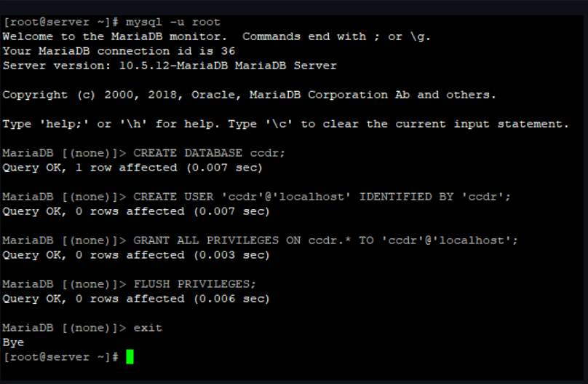Click the 'connection id is 36' line

(119, 51)
